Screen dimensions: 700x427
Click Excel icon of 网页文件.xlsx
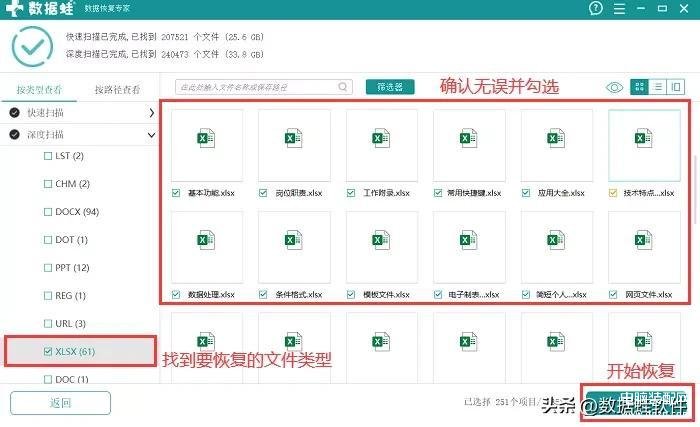coord(643,240)
